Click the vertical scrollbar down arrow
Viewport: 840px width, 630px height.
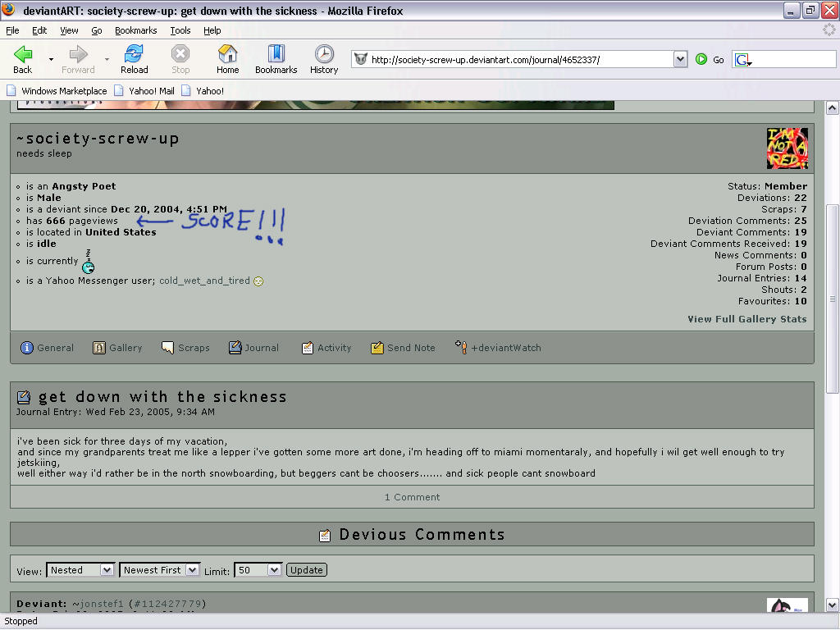pyautogui.click(x=832, y=605)
